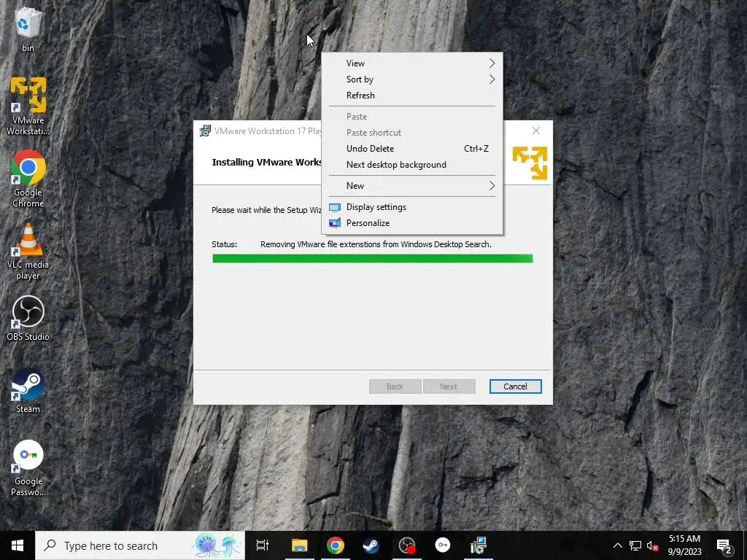Click the jellyfish search highlight image
Viewport: 747px width, 560px height.
tap(217, 545)
